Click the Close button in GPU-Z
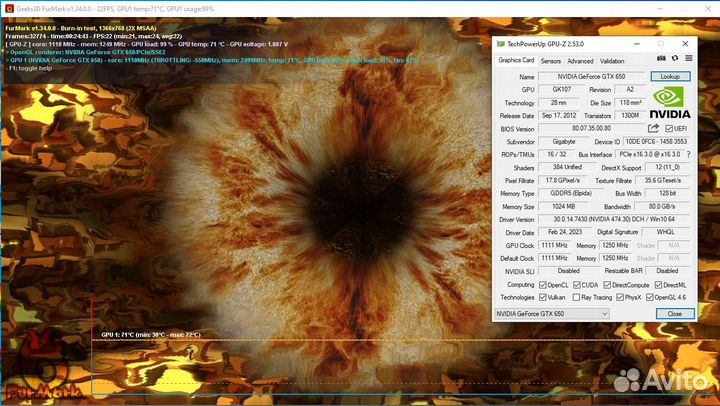720x406 pixels. [675, 313]
